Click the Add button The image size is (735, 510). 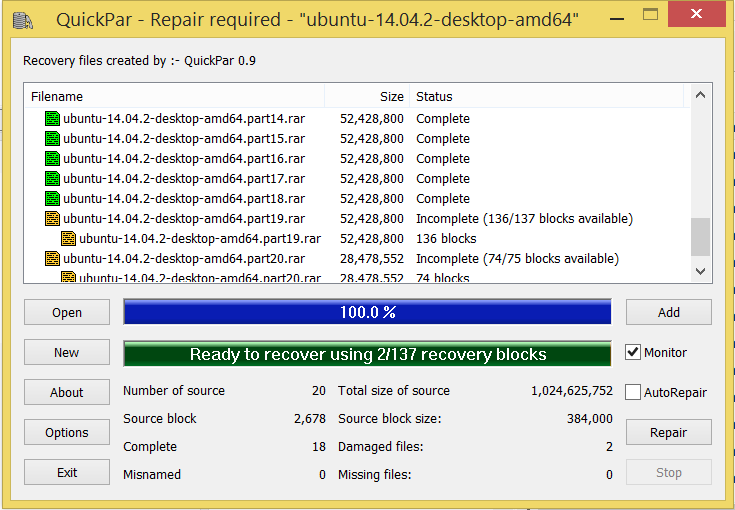click(669, 312)
